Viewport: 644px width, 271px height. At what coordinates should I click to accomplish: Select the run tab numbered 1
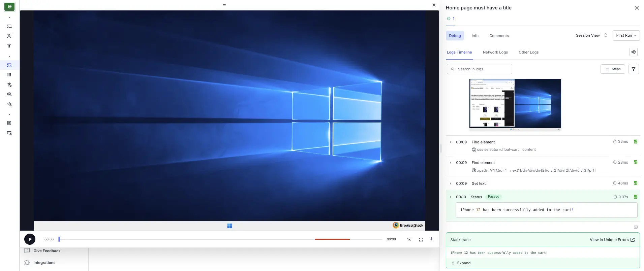[x=451, y=19]
